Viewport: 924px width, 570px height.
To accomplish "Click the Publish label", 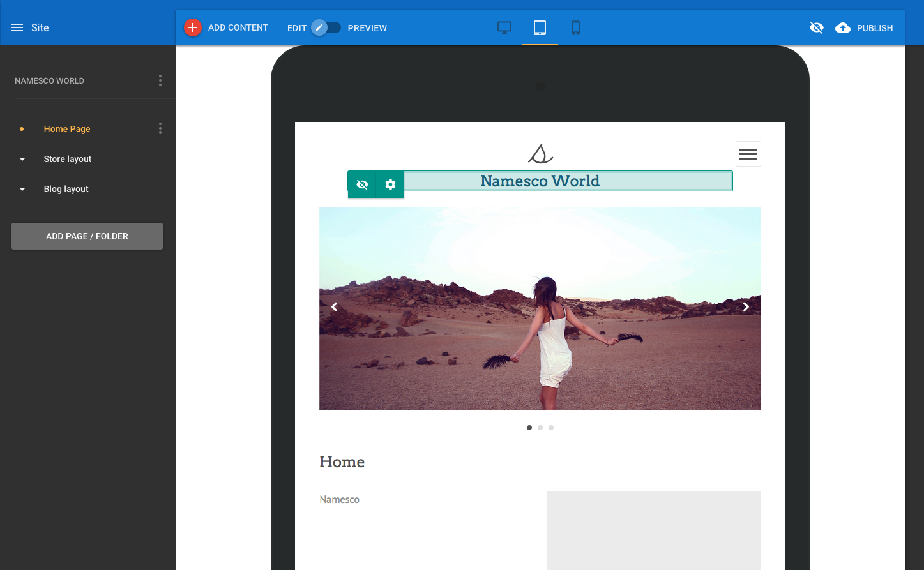I will pyautogui.click(x=875, y=28).
